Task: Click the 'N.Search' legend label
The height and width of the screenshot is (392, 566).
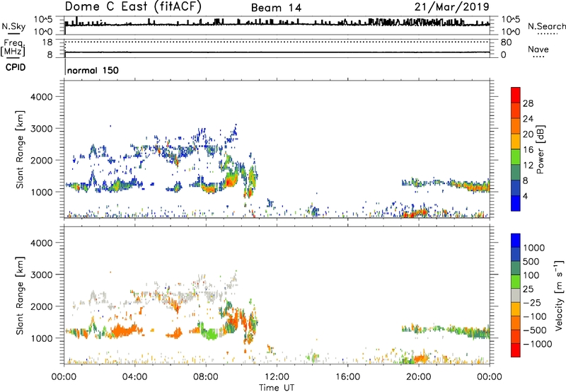Action: [x=547, y=26]
